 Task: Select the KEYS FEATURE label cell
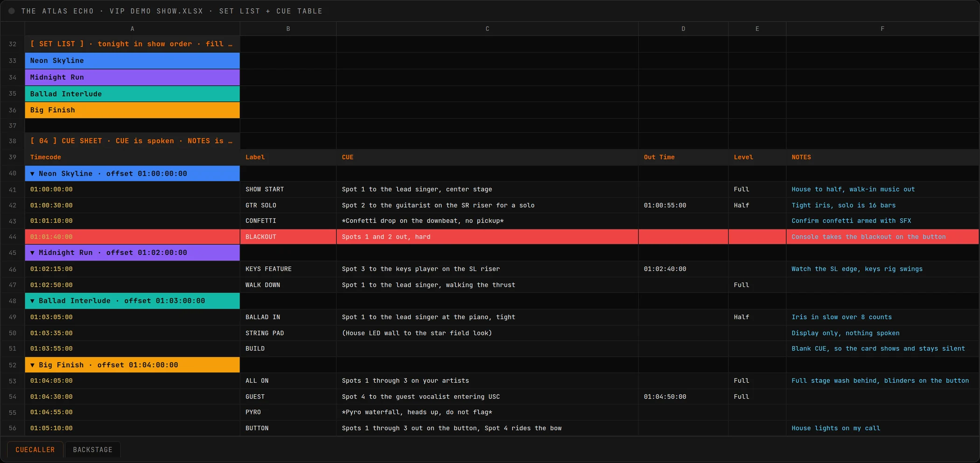coord(288,269)
